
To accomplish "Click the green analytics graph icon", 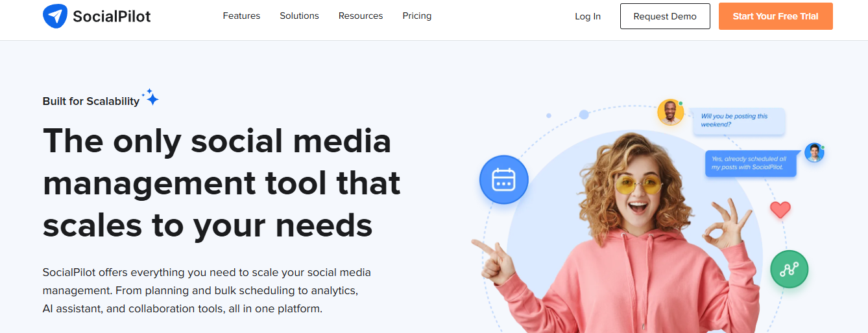I will (789, 269).
